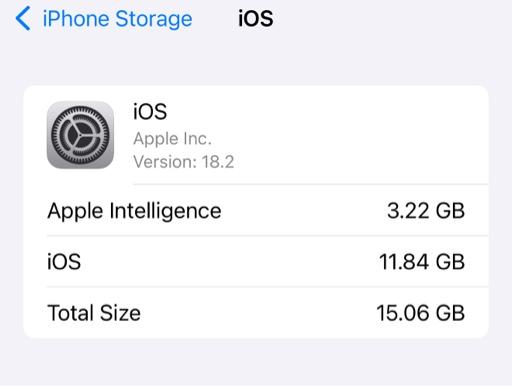Tap the 'Storage' word in the back link
This screenshot has height=386, width=512.
click(x=154, y=19)
